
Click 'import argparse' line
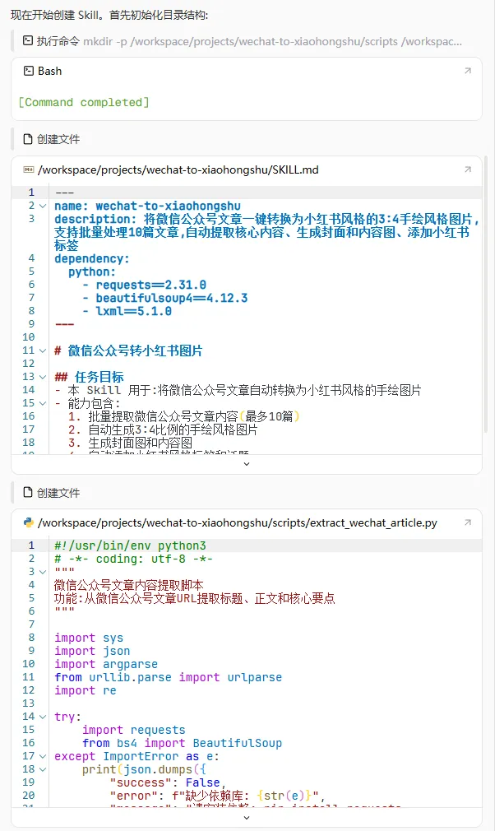click(x=106, y=664)
